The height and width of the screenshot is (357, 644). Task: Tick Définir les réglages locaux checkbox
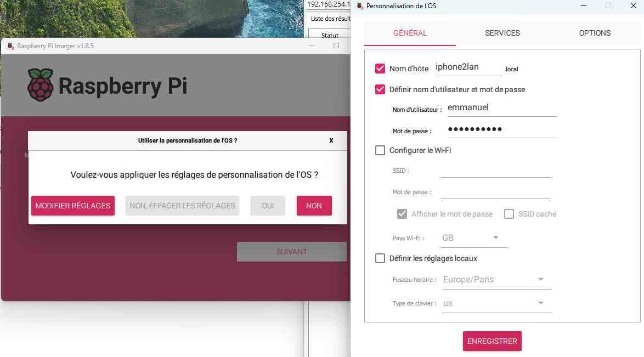(380, 258)
